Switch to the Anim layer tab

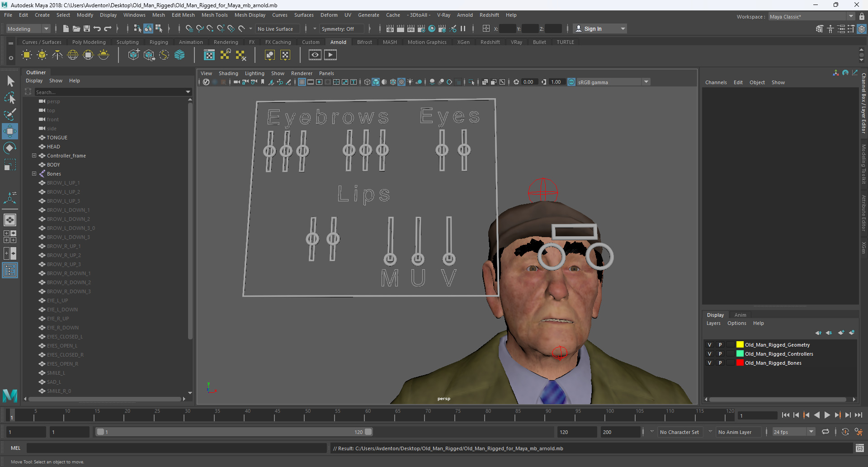point(740,315)
